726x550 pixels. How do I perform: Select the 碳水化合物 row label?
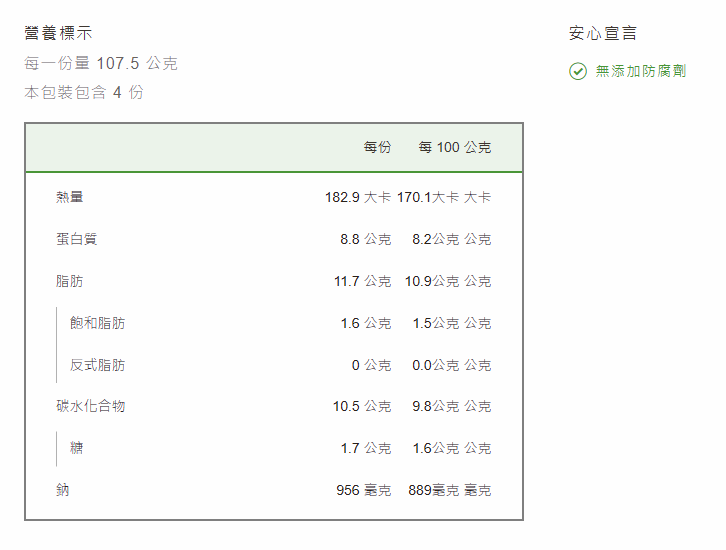pos(90,406)
